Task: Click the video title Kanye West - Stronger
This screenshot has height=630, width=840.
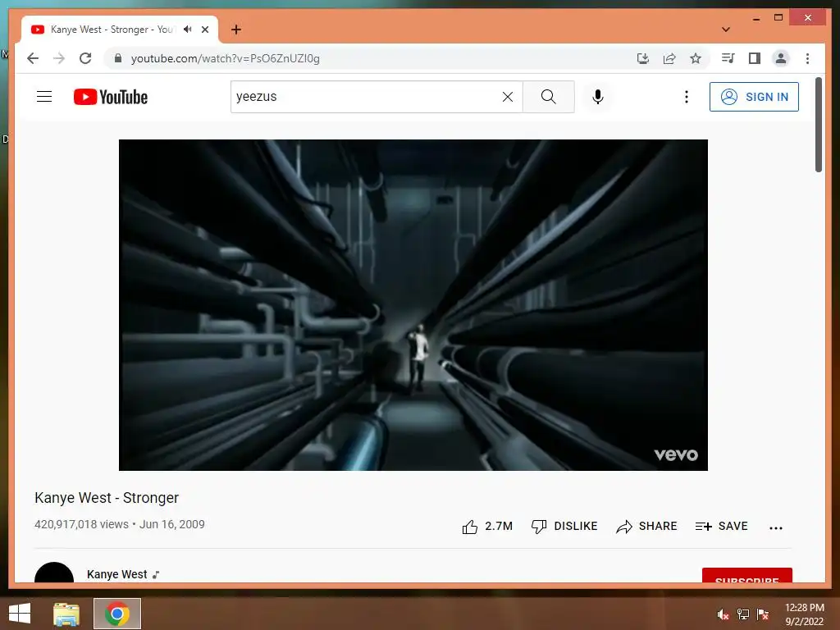Action: coord(107,498)
